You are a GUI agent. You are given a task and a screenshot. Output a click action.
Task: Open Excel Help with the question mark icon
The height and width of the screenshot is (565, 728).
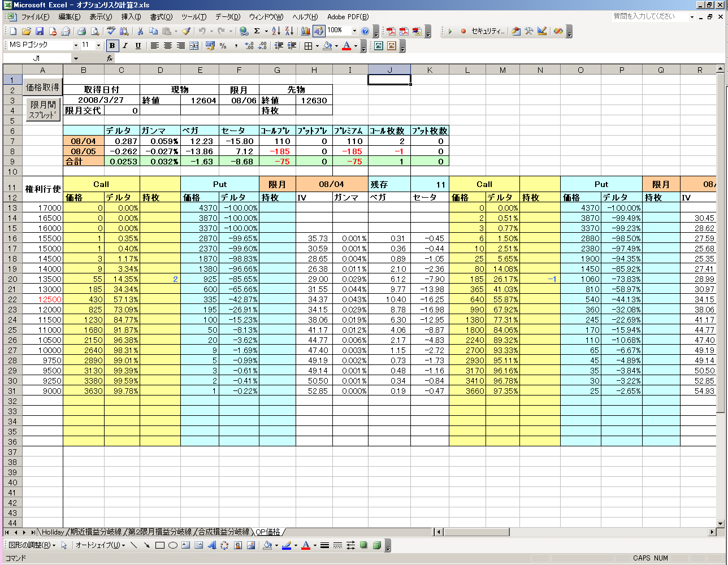365,31
